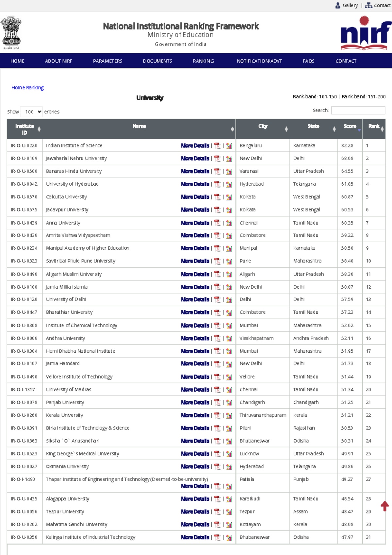Open chart icon for Aligarh Muslim University

[229, 274]
